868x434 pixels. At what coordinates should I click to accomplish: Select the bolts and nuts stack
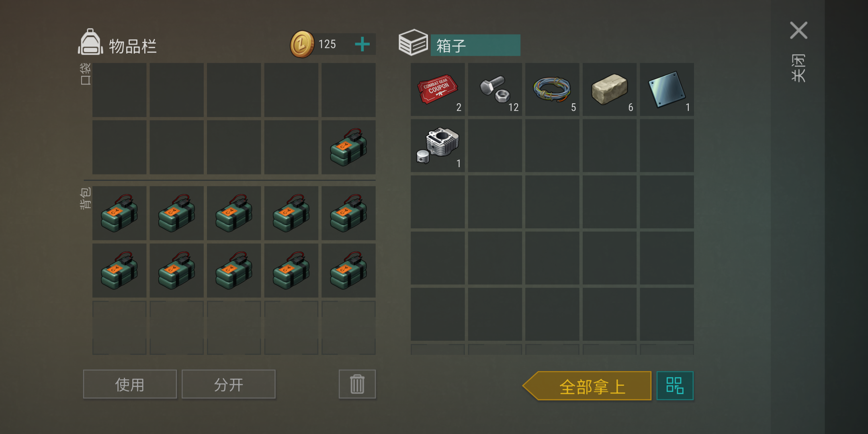pos(495,90)
